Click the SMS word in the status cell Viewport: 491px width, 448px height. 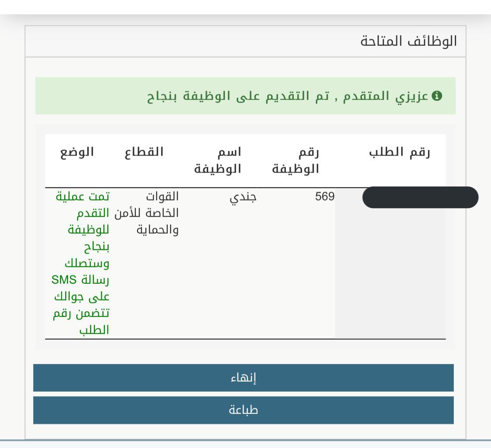[x=64, y=279]
